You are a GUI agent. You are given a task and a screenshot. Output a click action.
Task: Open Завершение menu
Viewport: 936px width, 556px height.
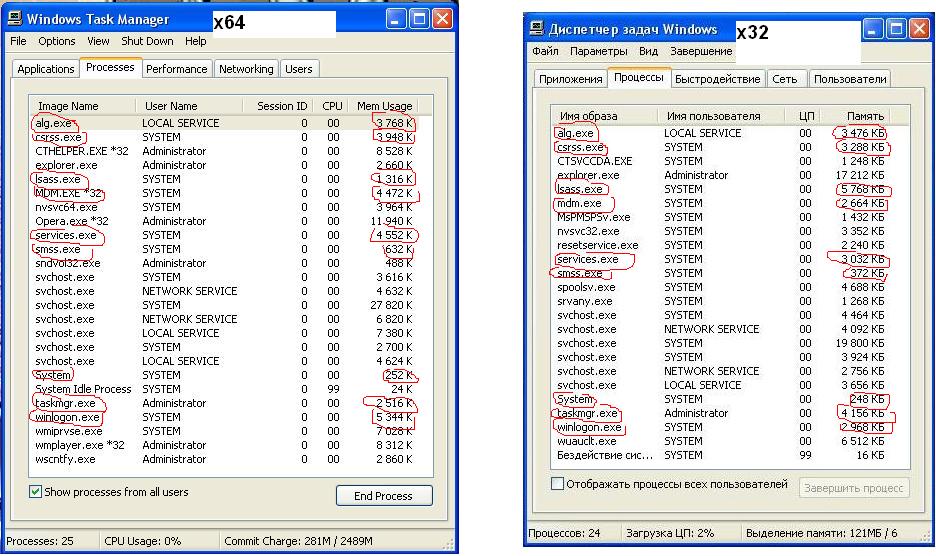(701, 51)
